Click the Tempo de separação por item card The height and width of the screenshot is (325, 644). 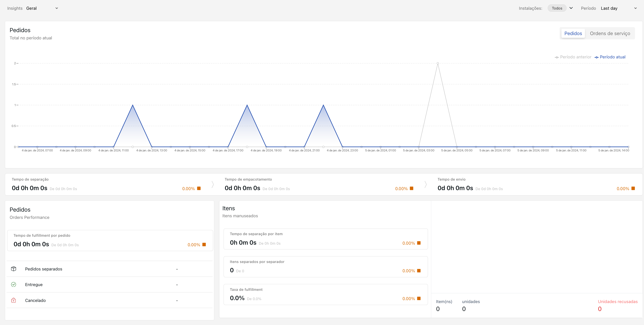[x=325, y=239]
